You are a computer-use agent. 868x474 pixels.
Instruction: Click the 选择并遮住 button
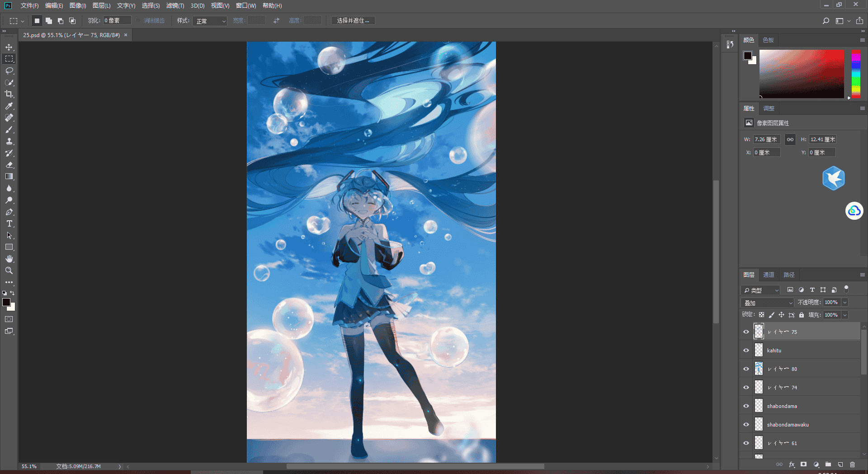click(x=353, y=21)
